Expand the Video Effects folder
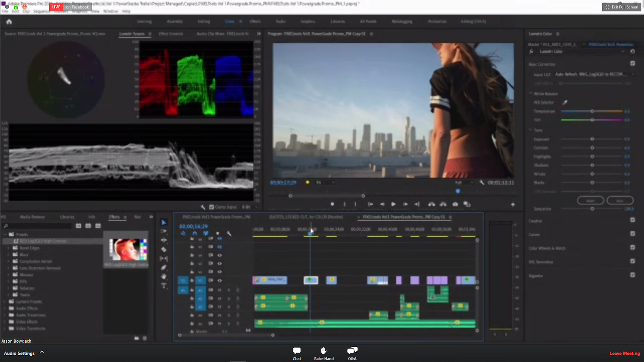 point(5,322)
